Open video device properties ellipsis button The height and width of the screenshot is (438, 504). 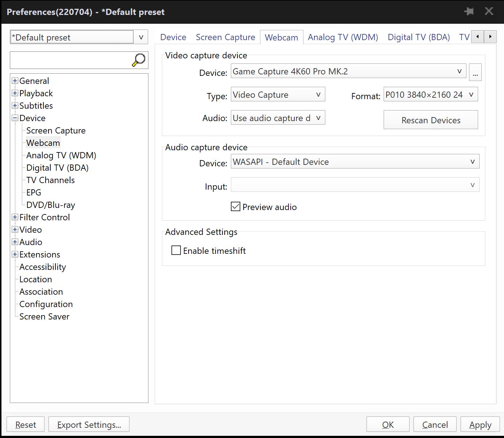[x=475, y=72]
